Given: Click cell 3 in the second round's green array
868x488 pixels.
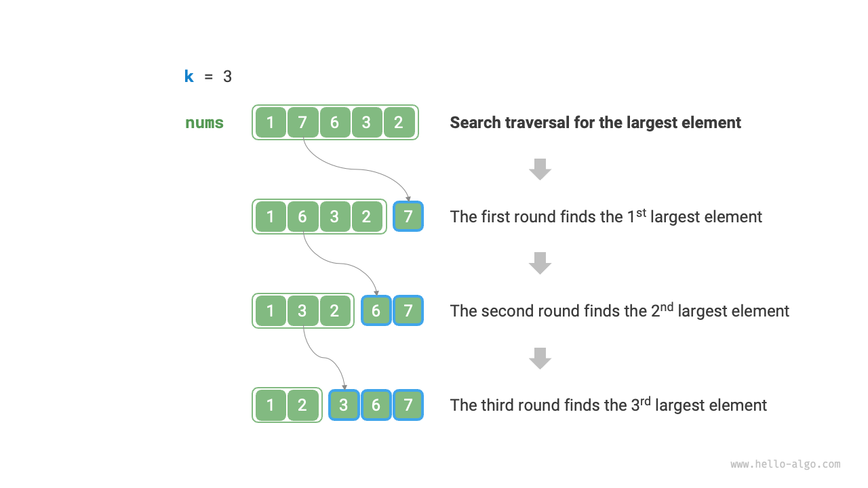Looking at the screenshot, I should [x=302, y=311].
